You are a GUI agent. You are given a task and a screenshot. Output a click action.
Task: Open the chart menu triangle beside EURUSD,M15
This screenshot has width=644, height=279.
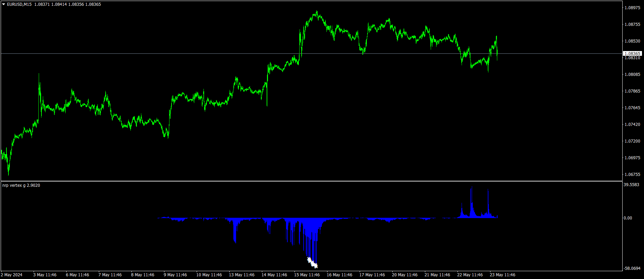(x=4, y=4)
